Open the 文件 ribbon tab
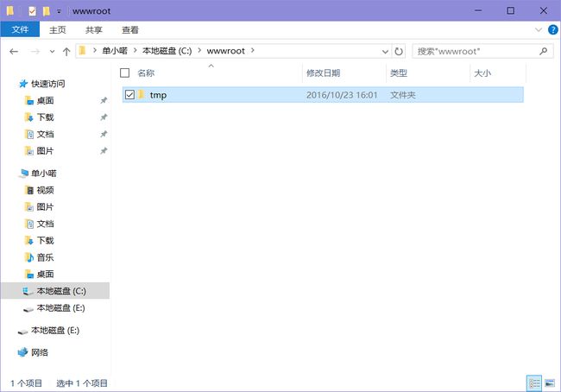Image resolution: width=561 pixels, height=392 pixels. click(20, 29)
